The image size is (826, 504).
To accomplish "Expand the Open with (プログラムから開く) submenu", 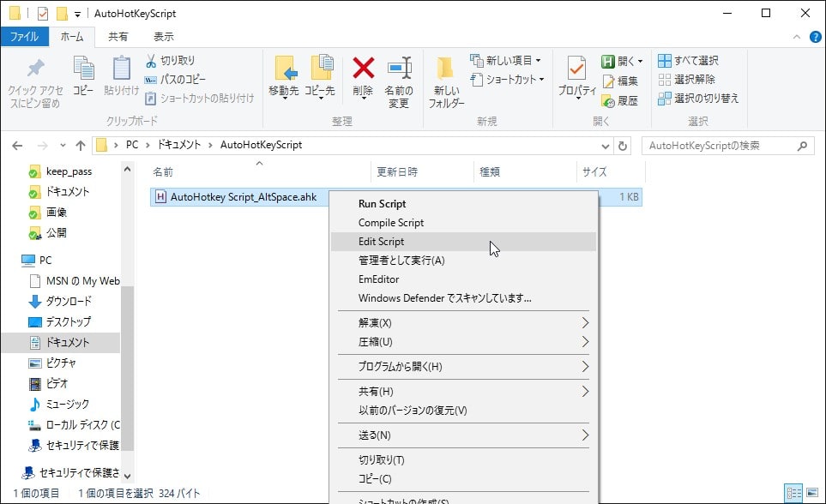I will point(463,367).
